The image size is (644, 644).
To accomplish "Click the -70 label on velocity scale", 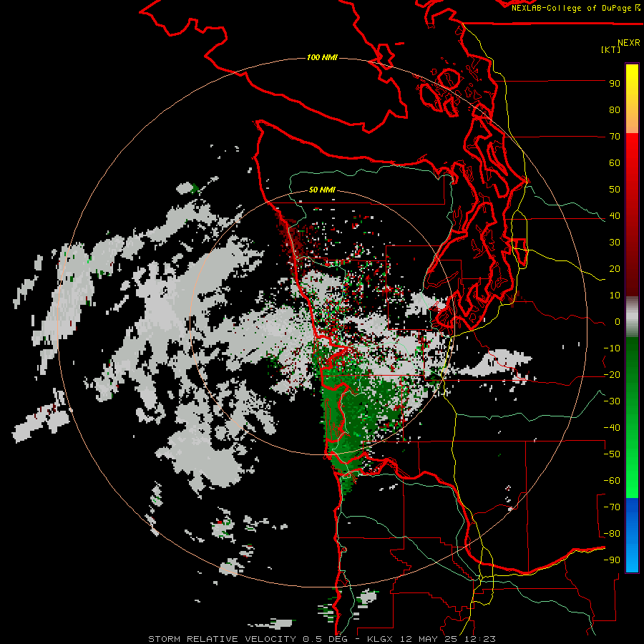I will 612,507.
